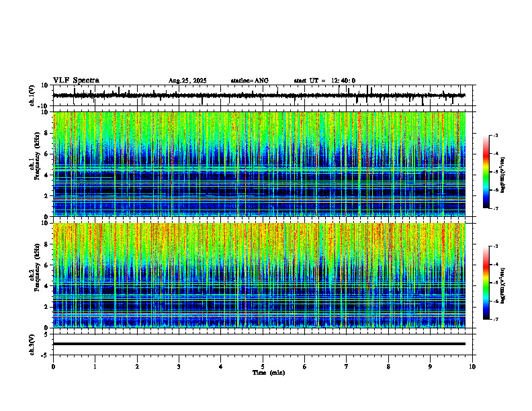Click the "ch.3(V)" axis label
The height and width of the screenshot is (411, 532).
pyautogui.click(x=32, y=345)
